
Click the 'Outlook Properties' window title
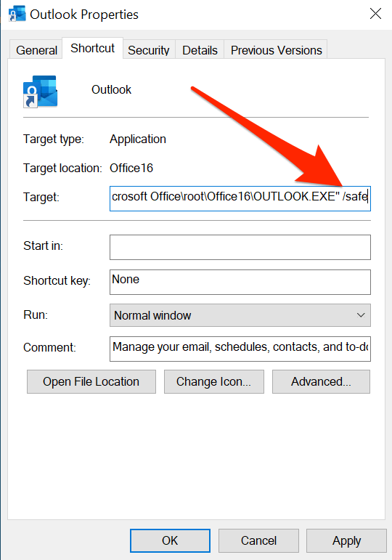point(84,15)
